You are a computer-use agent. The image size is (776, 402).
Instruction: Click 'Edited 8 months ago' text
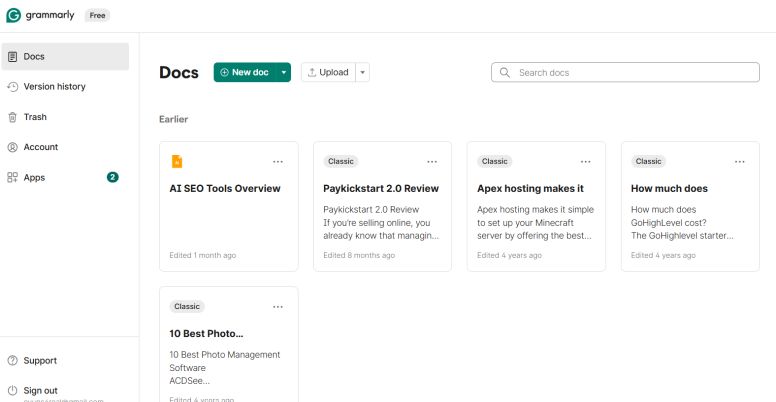point(359,255)
